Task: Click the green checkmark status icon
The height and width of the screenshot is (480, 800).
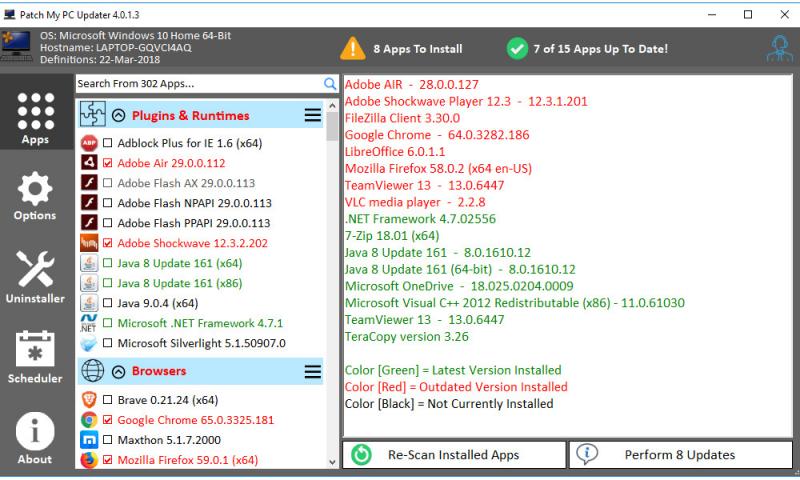Action: pyautogui.click(x=517, y=49)
